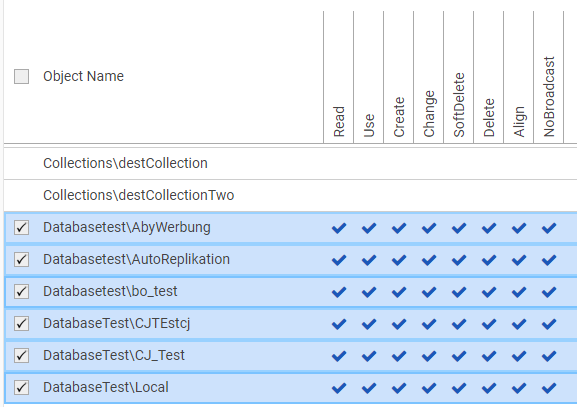Toggle SoftDelete checkmark for DatabaseTest\CJ_Test
Screen dimensions: 577x407
tap(459, 356)
